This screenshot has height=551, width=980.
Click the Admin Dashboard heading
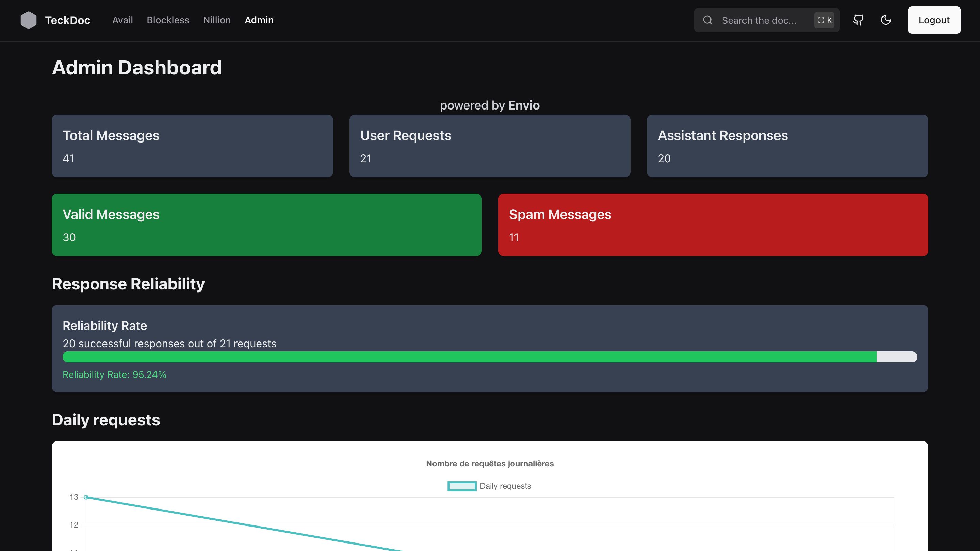tap(136, 68)
